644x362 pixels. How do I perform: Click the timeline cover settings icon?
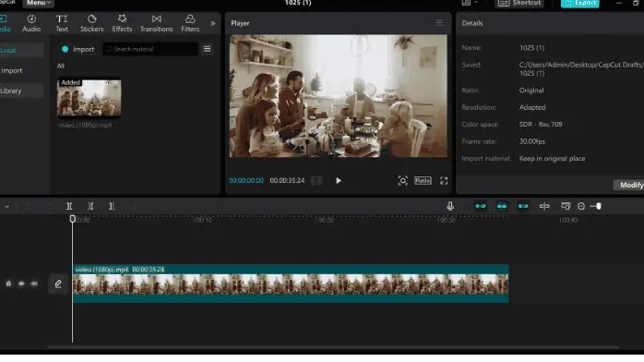566,206
